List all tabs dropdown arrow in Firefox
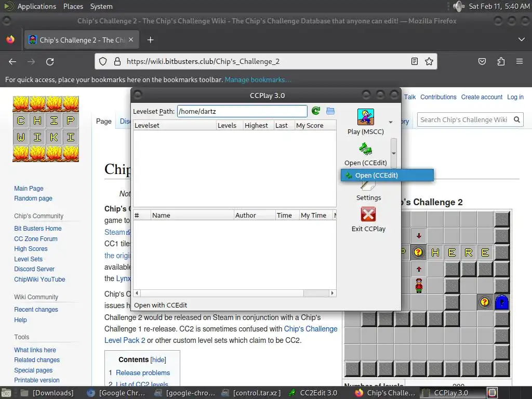 click(x=522, y=39)
